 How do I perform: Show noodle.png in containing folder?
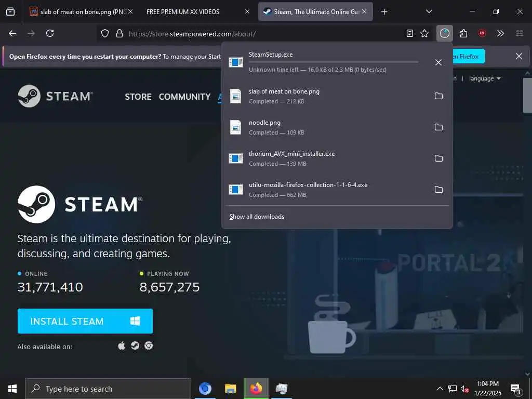[438, 127]
